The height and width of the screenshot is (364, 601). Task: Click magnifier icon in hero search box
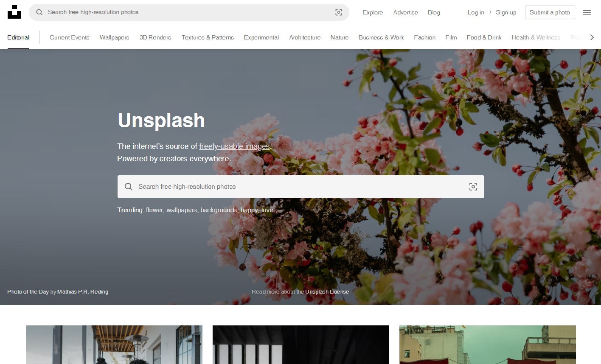click(129, 187)
